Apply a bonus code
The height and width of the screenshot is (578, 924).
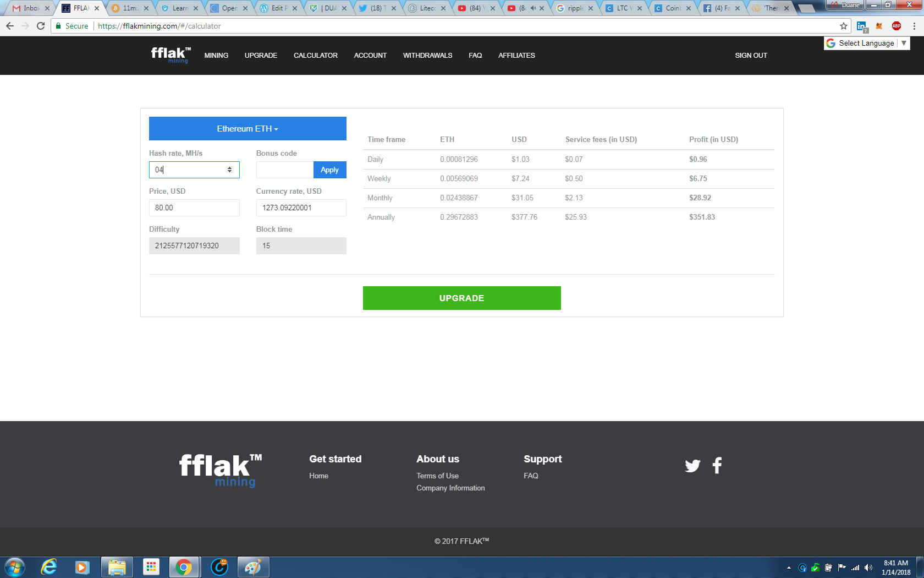coord(329,170)
